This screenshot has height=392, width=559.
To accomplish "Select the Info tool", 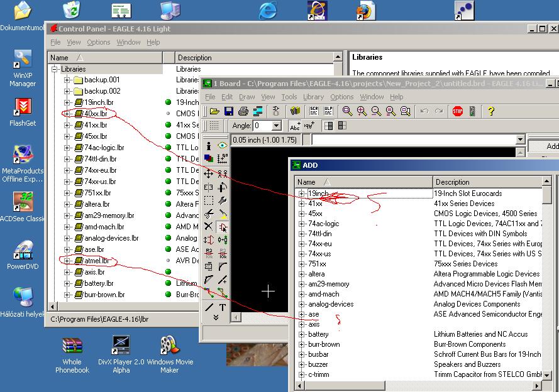I will 209,146.
